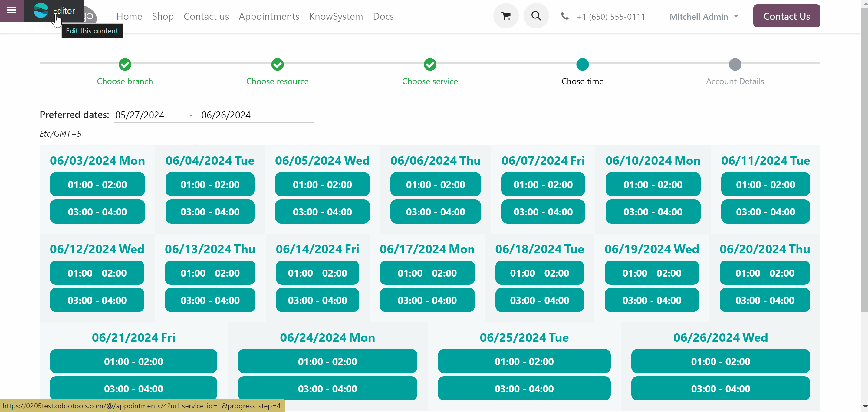Select 01:00 - 02:00 on 06/20/2024 Thu
868x412 pixels.
765,273
